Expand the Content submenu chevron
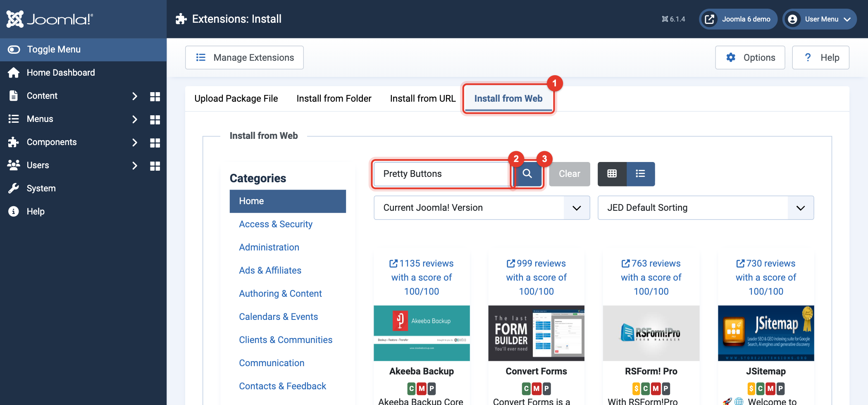Screen dimensions: 868x405 (134, 96)
